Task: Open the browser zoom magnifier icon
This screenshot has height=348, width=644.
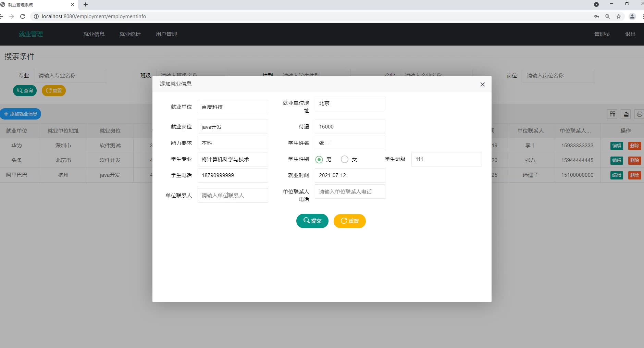Action: (607, 16)
